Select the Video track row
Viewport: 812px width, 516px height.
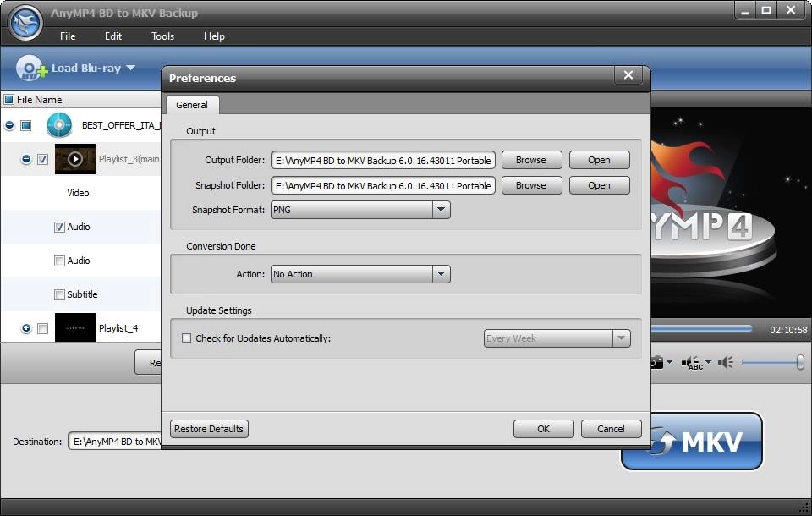coord(80,193)
